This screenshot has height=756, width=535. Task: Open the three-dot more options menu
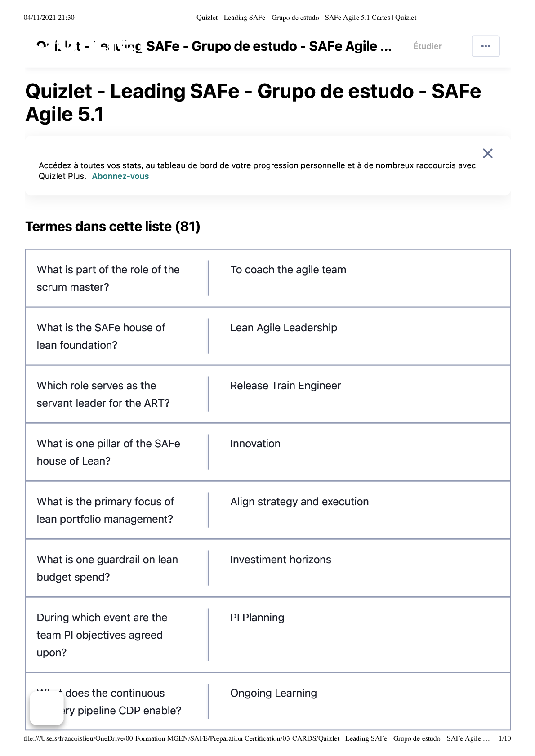[x=486, y=46]
